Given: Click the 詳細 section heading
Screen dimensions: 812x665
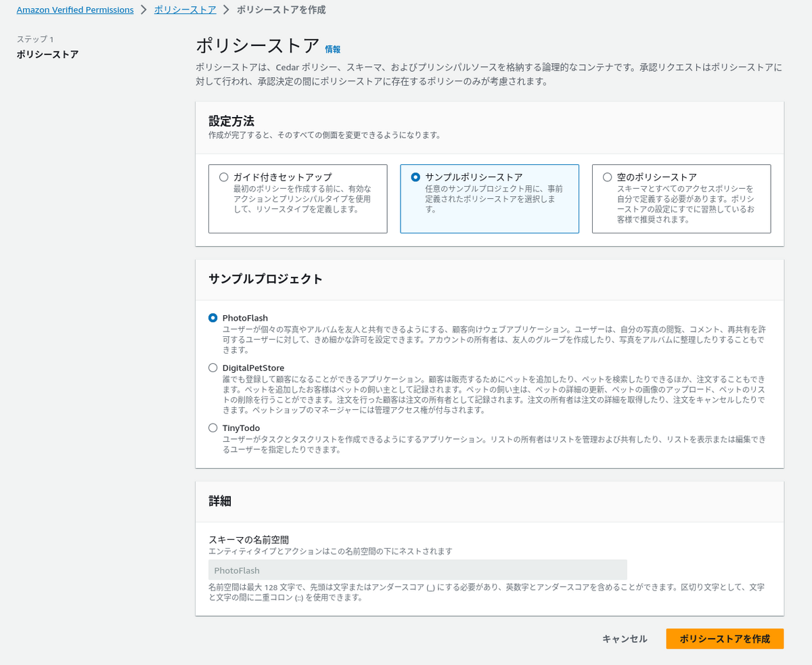Looking at the screenshot, I should 220,501.
